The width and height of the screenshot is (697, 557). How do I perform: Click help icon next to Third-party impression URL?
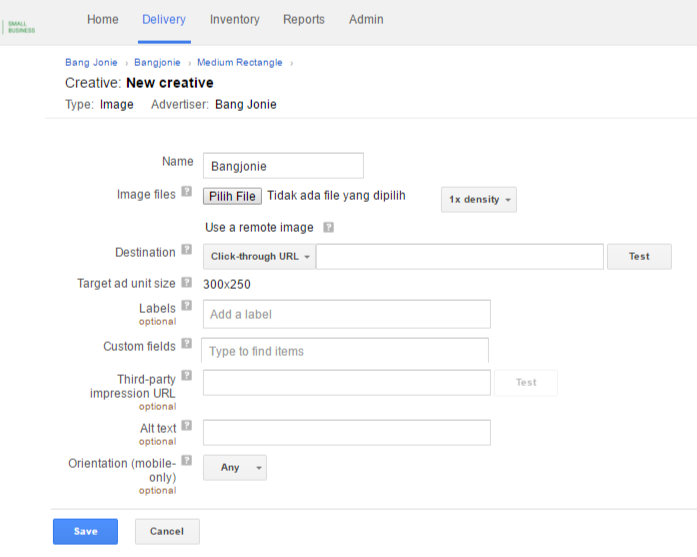pyautogui.click(x=187, y=376)
